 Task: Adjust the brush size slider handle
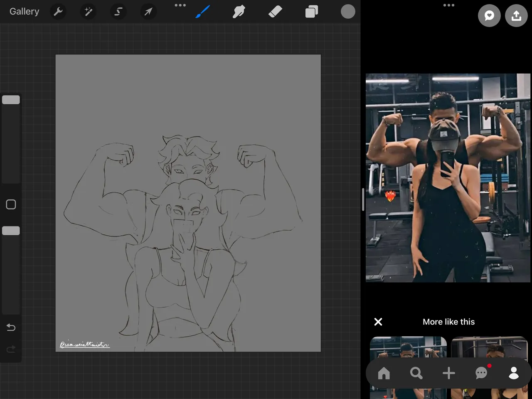(11, 100)
